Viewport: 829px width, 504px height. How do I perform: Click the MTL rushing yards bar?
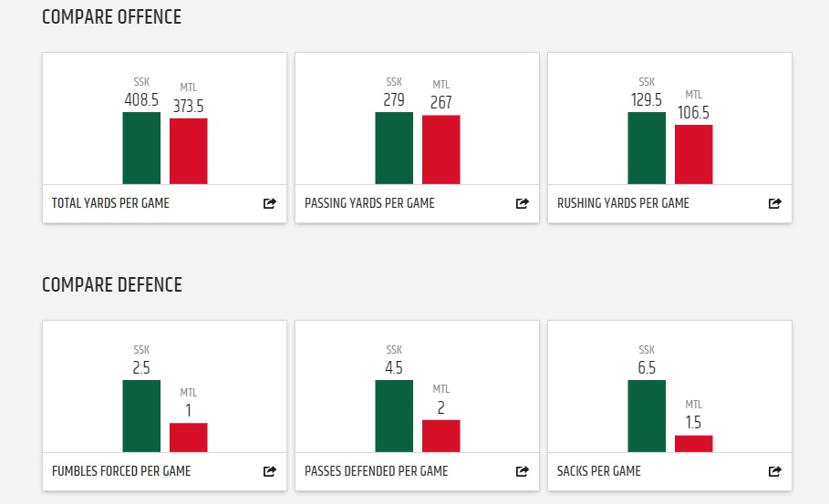(x=694, y=154)
